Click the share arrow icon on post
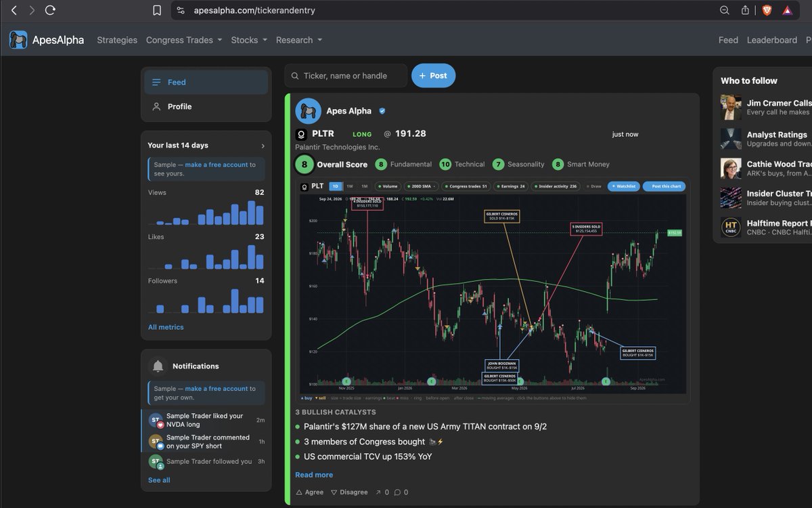 coord(378,492)
